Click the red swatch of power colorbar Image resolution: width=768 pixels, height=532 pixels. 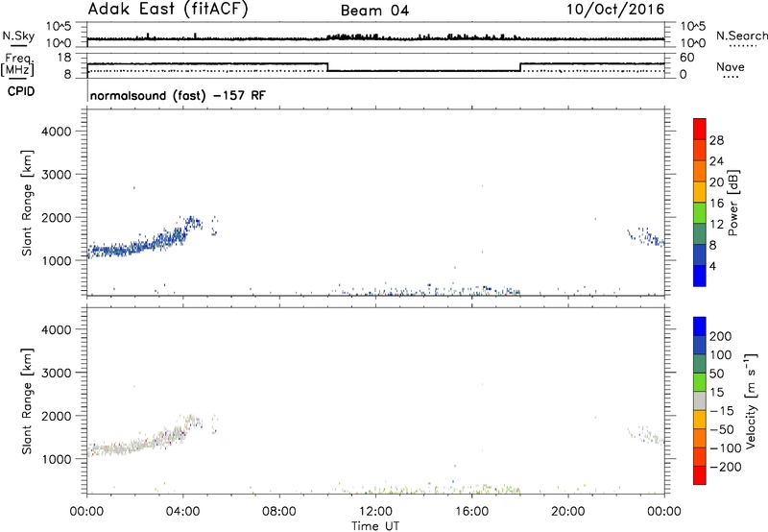(700, 129)
